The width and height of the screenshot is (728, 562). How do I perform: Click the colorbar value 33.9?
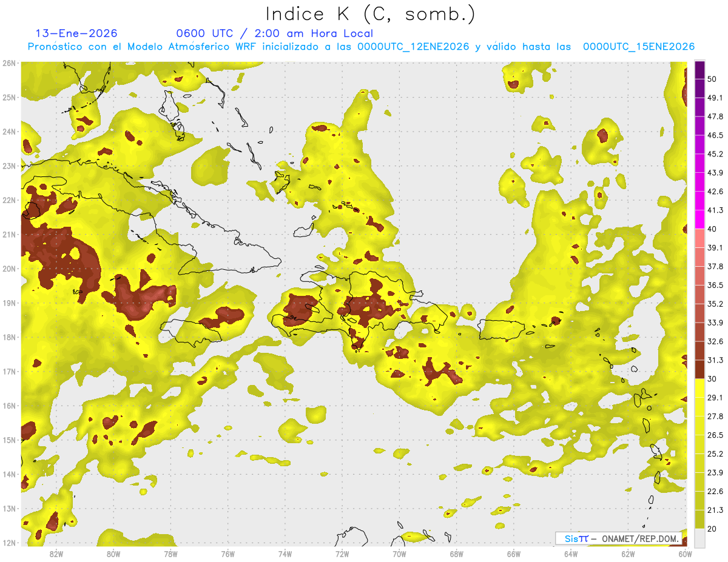pyautogui.click(x=715, y=323)
